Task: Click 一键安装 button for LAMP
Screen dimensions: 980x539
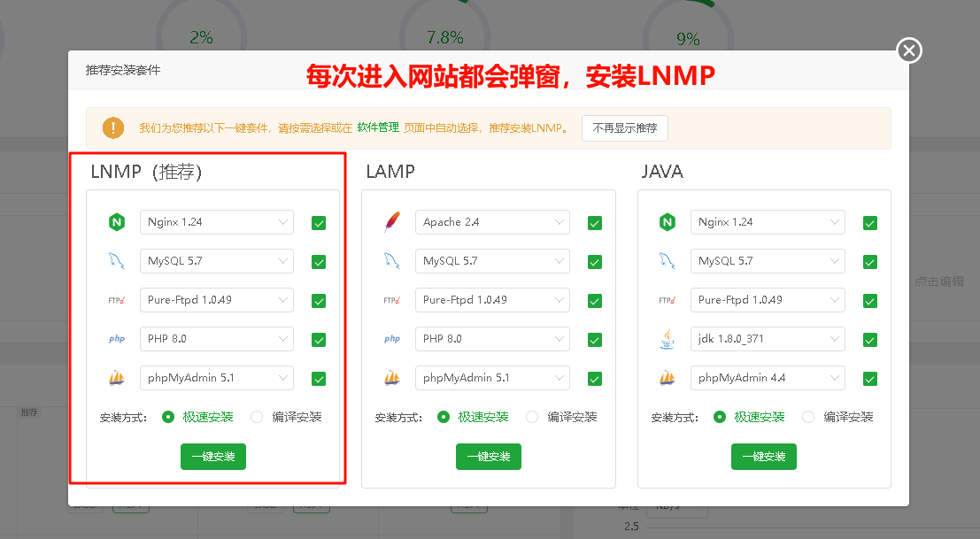Action: (x=488, y=457)
